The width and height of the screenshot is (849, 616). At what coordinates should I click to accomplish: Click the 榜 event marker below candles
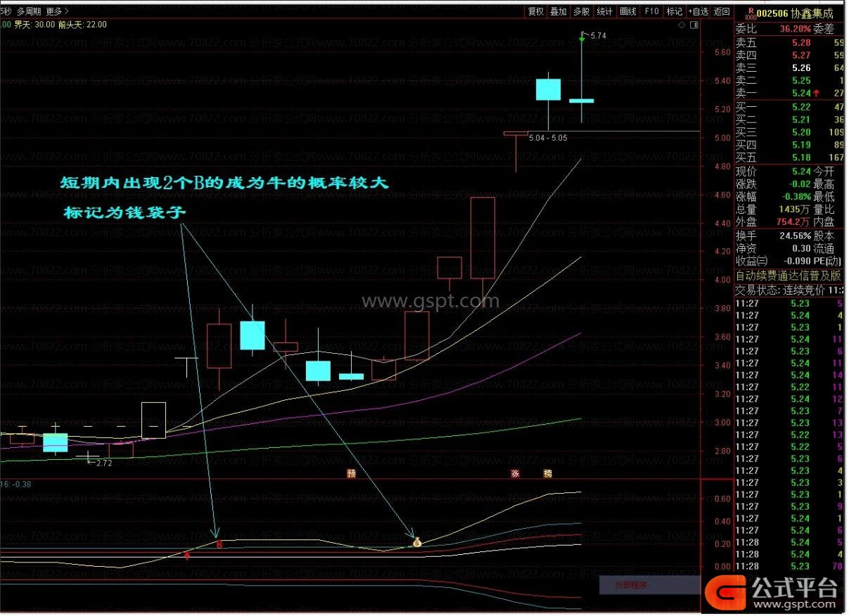pos(547,473)
